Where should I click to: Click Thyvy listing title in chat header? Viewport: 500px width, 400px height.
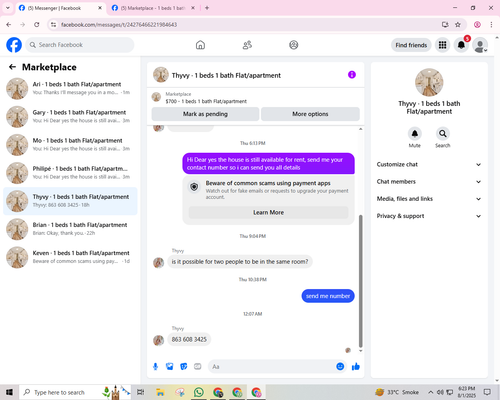(226, 75)
